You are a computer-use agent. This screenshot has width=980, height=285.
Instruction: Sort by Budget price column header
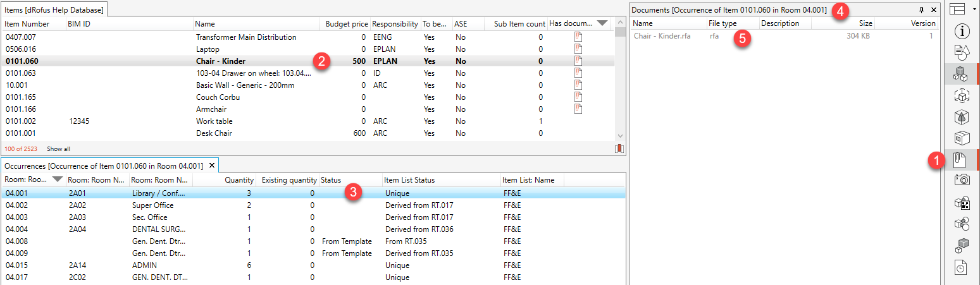point(346,24)
